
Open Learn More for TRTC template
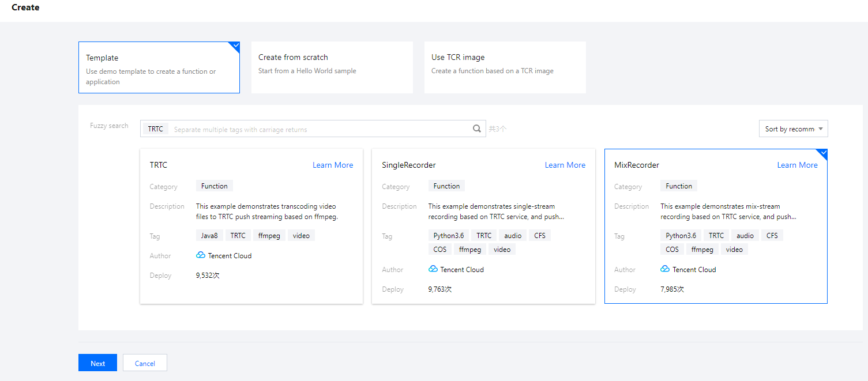333,165
